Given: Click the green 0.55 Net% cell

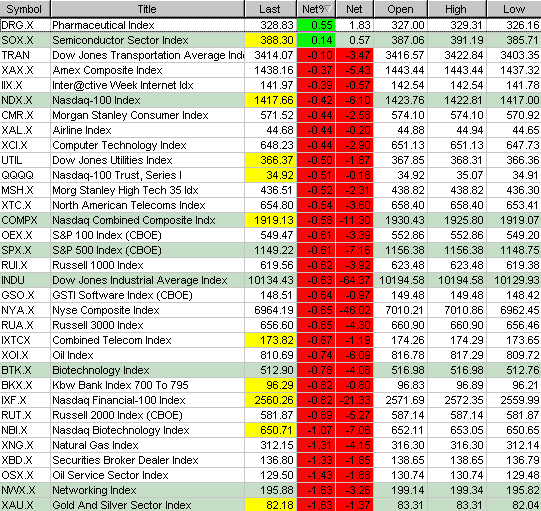Looking at the screenshot, I should (x=316, y=25).
